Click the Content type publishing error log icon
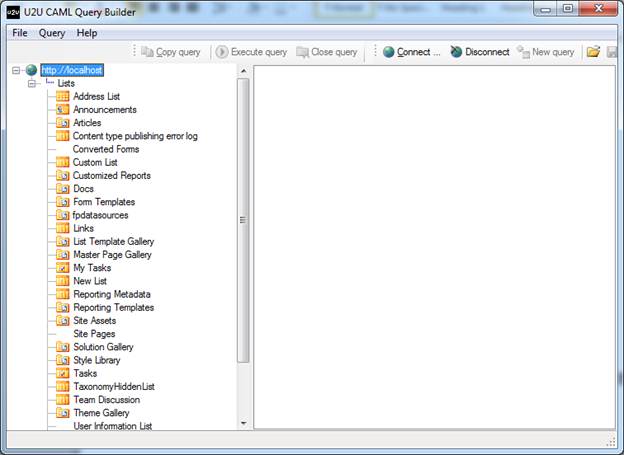The image size is (624, 455). point(62,136)
